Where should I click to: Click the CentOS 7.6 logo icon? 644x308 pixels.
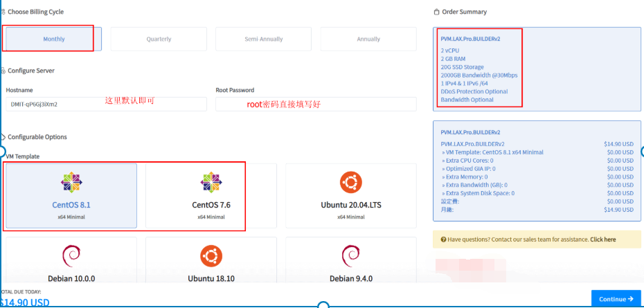(211, 182)
